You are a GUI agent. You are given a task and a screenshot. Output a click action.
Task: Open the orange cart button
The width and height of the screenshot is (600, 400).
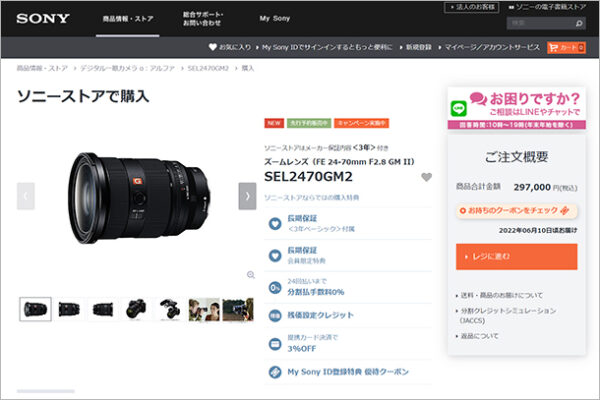[566, 47]
